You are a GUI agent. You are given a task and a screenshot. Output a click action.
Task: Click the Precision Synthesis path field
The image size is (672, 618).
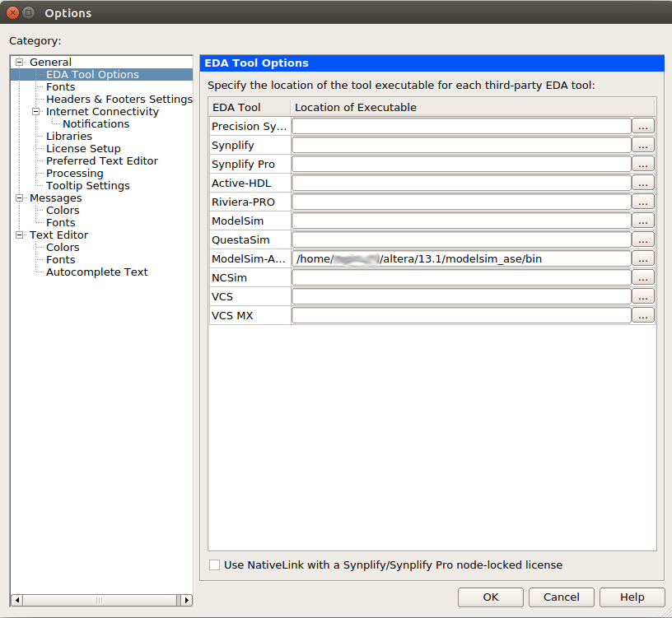[461, 127]
